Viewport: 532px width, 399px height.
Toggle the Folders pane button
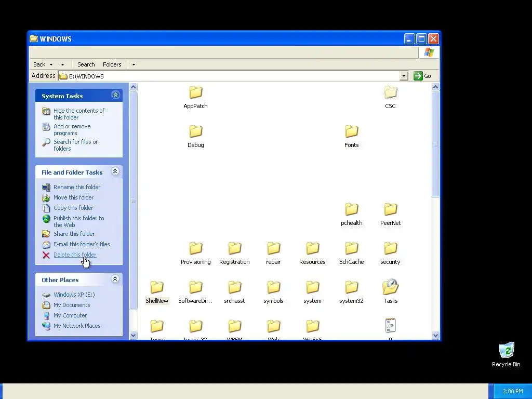click(x=112, y=64)
